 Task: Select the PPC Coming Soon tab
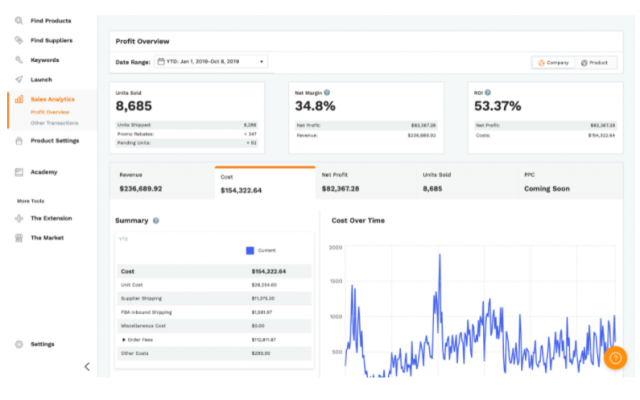[x=570, y=182]
